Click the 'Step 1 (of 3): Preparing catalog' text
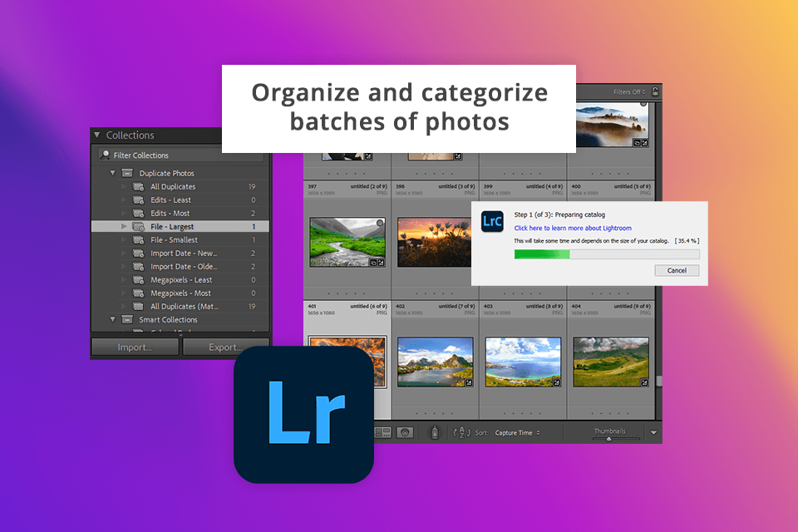 pyautogui.click(x=559, y=214)
